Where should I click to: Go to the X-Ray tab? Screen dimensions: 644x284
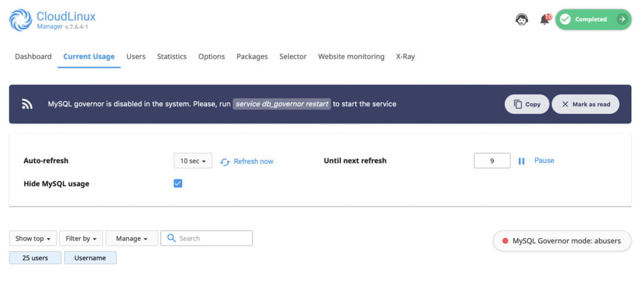point(406,57)
